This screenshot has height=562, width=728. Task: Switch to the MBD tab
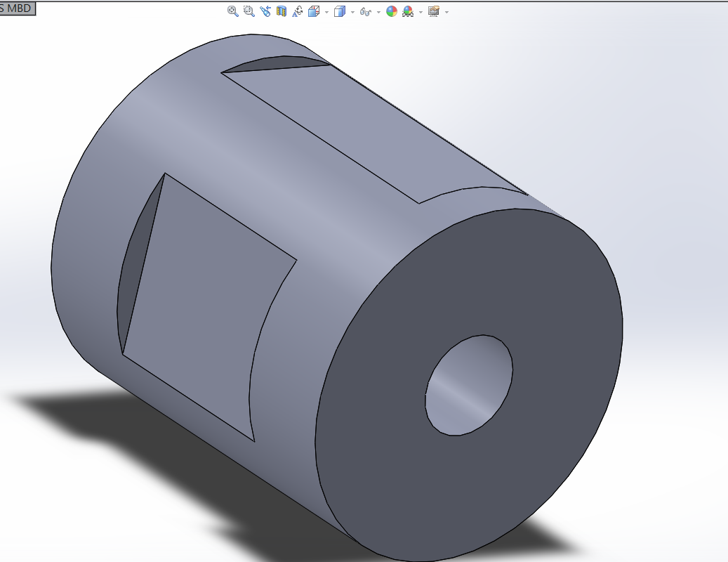(17, 8)
